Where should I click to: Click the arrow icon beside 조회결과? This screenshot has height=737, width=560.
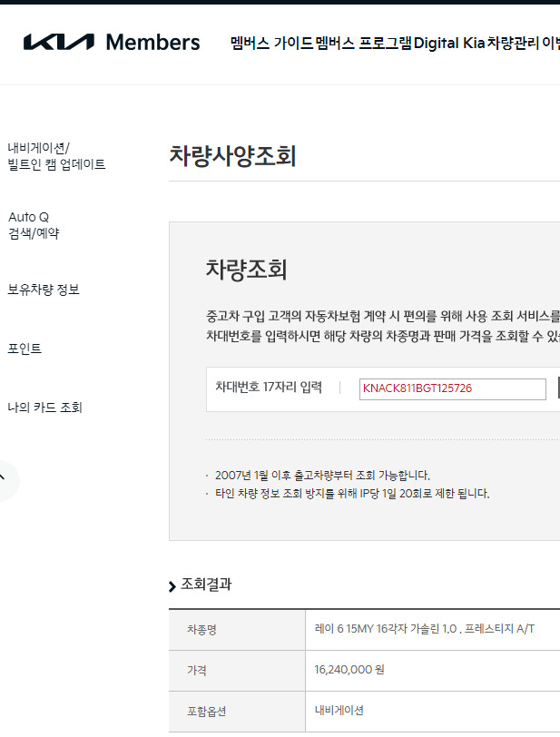point(172,586)
